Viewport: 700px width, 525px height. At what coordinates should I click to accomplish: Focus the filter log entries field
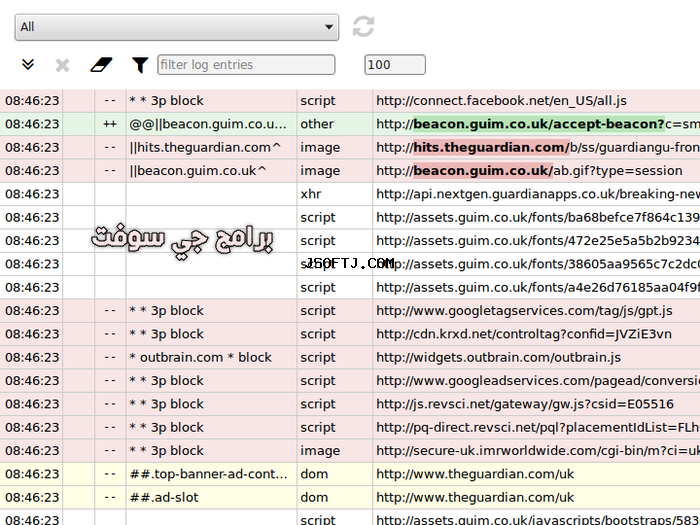(246, 65)
